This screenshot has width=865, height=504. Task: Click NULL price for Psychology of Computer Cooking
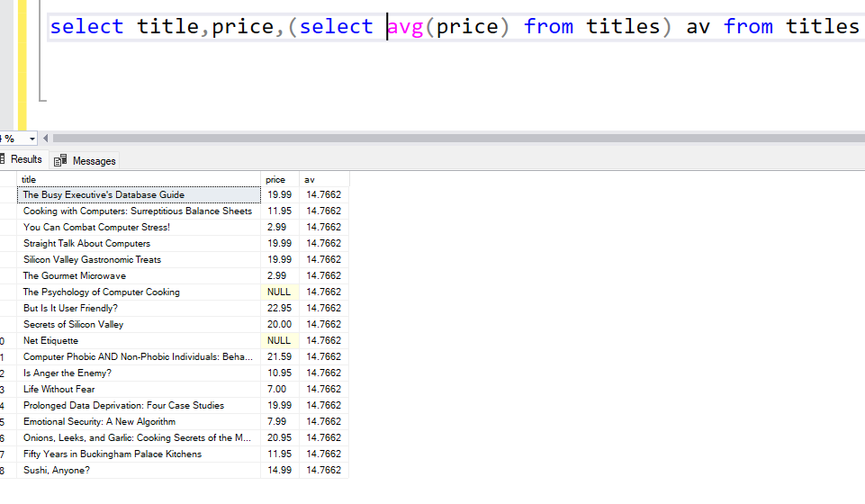point(280,292)
